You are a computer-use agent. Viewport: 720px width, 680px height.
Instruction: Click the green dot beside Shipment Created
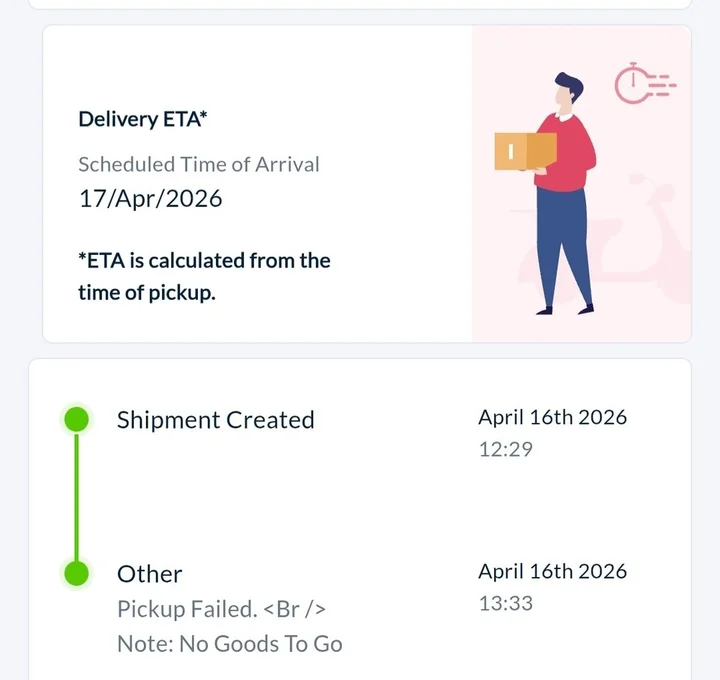(76, 420)
